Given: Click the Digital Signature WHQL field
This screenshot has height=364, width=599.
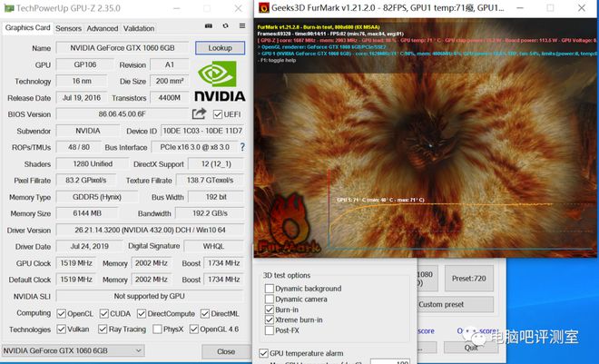Looking at the screenshot, I should pos(213,246).
